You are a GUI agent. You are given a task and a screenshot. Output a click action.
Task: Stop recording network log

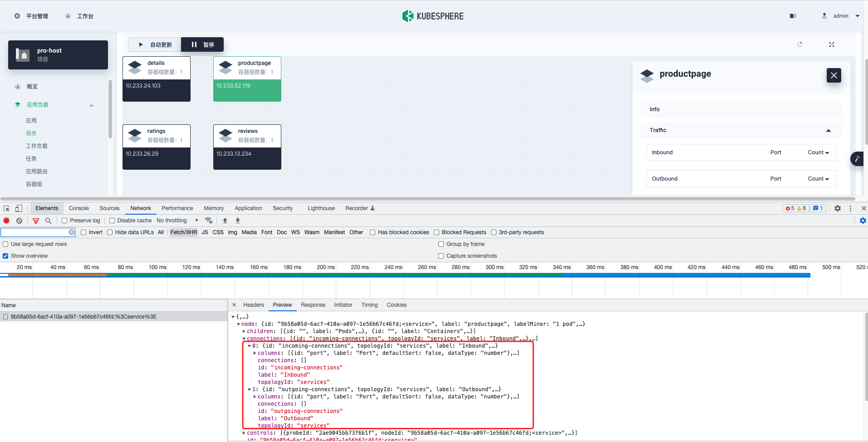[6, 221]
